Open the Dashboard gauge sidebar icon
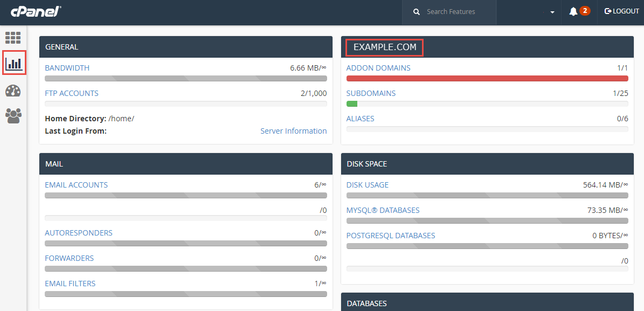Viewport: 644px width, 311px height. point(13,91)
